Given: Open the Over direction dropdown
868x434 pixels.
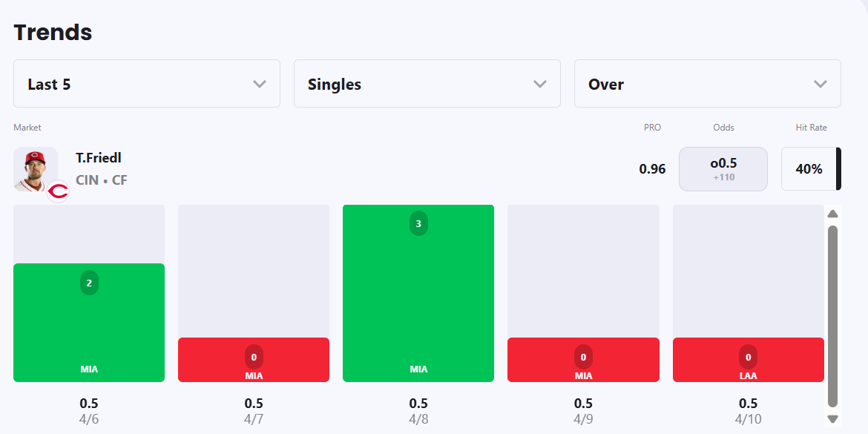Looking at the screenshot, I should [x=708, y=84].
